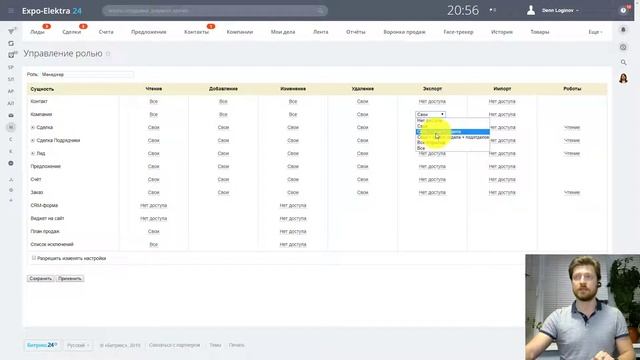Choose Нет доступа in open dropdown list
The image size is (640, 360).
[452, 120]
